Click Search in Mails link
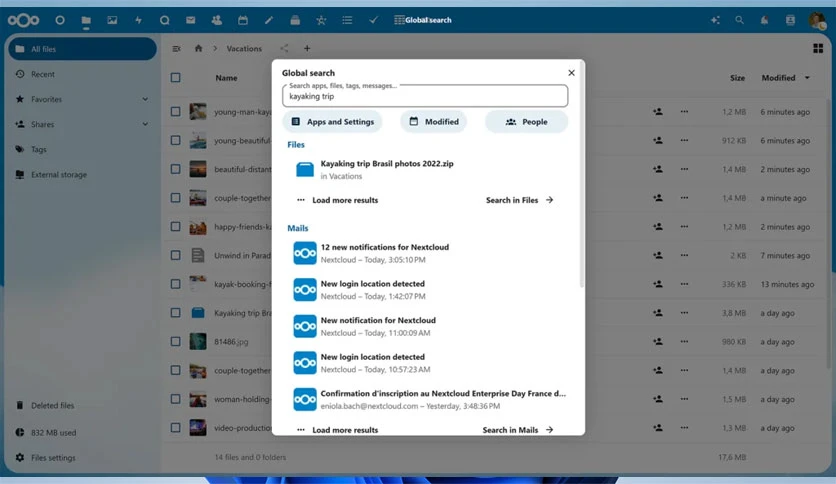The height and width of the screenshot is (484, 836). point(518,430)
